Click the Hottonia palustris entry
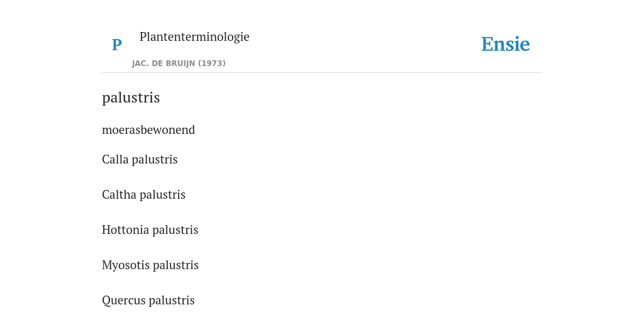 tap(150, 230)
